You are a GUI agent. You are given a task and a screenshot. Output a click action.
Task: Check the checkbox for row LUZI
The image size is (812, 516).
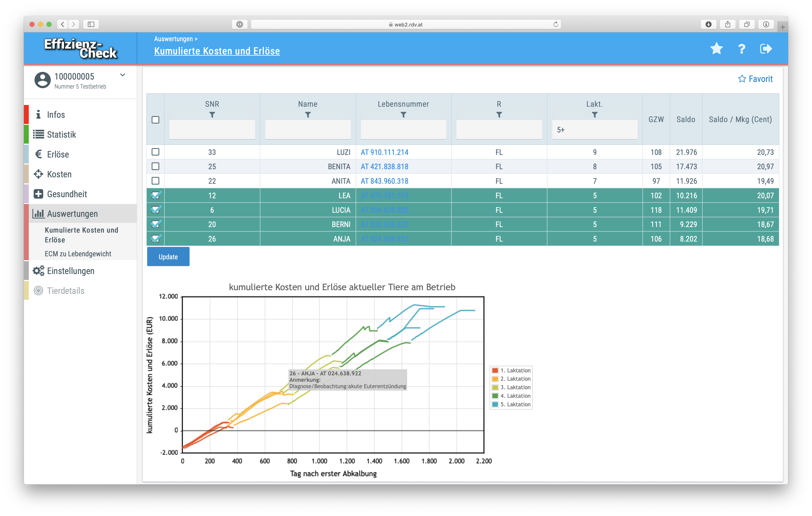pyautogui.click(x=155, y=152)
